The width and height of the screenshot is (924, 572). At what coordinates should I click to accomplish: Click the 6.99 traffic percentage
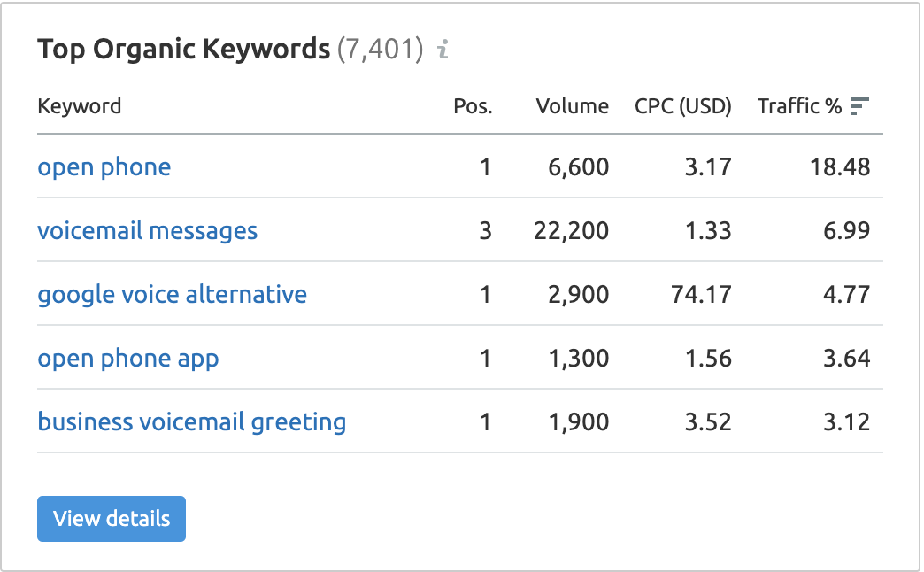coord(847,230)
